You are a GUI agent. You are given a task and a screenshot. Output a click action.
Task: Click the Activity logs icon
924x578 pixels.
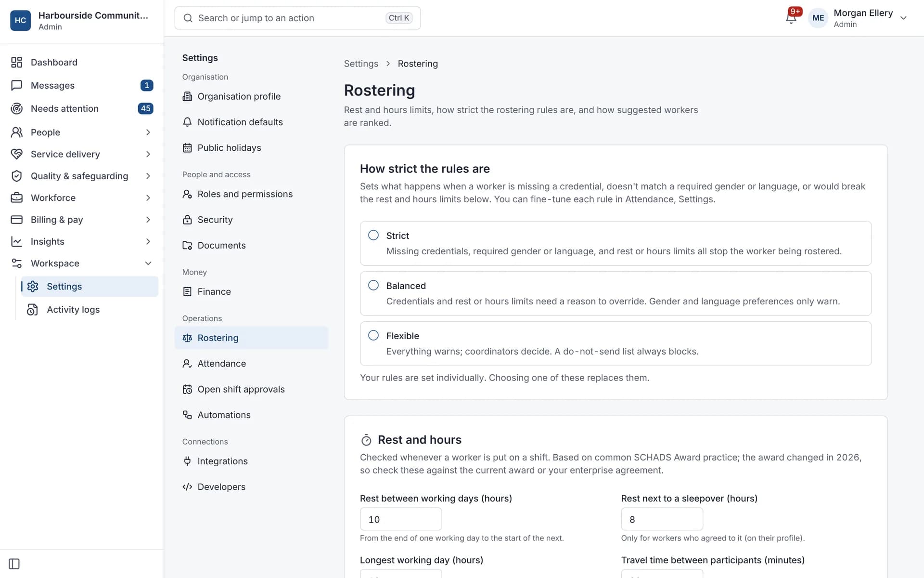tap(32, 310)
